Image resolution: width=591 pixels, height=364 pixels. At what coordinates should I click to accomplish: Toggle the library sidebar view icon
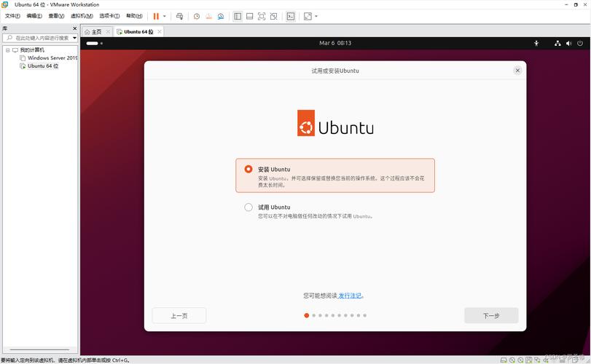(238, 16)
